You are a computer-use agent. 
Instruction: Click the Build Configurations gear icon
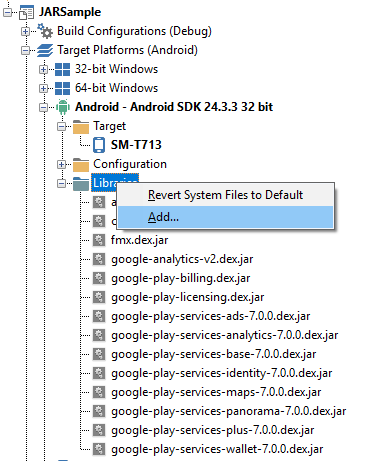click(45, 31)
